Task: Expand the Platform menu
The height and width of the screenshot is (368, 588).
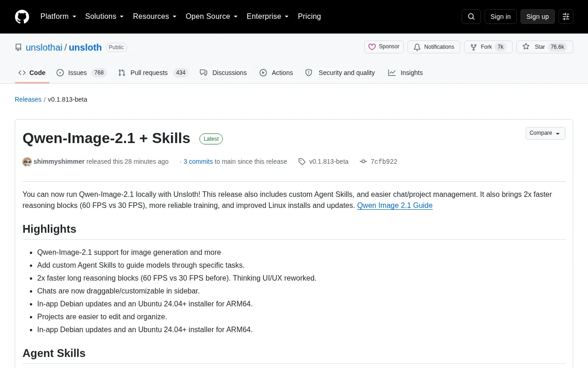Action: coord(58,17)
